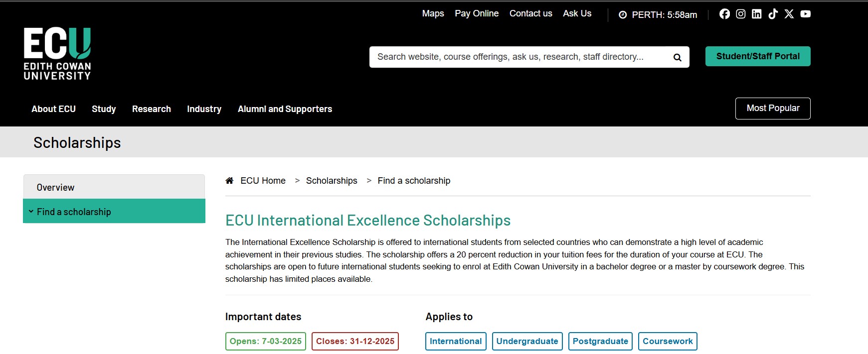The height and width of the screenshot is (354, 868).
Task: Open the Research menu
Action: click(152, 109)
